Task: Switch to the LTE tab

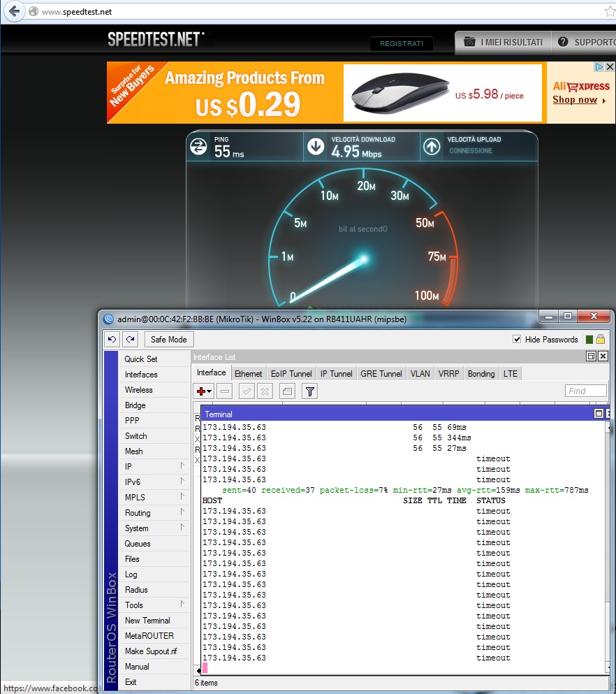Action: pos(511,373)
